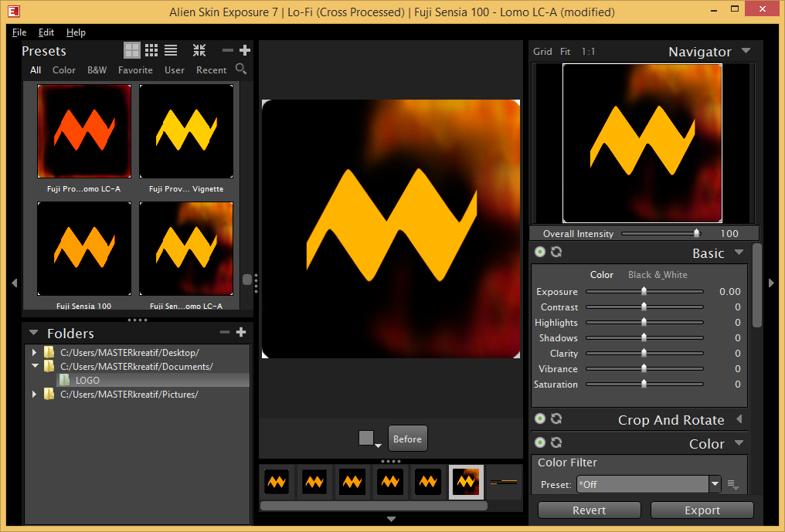
Task: Filter presets by B&W tab
Action: (97, 70)
